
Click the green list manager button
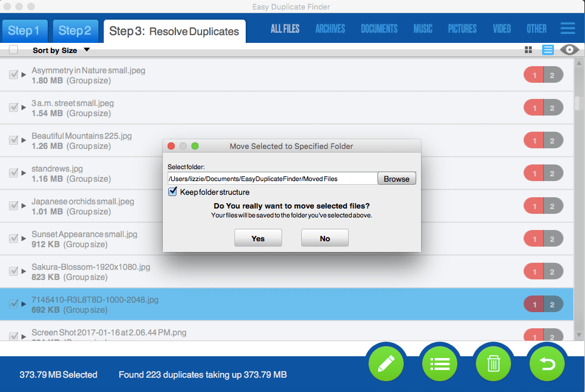(x=440, y=363)
